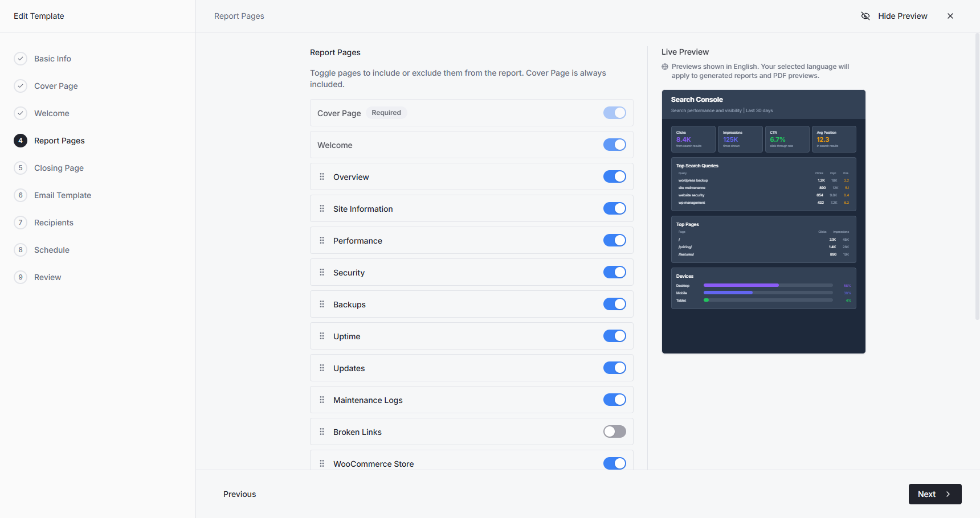The width and height of the screenshot is (980, 518).
Task: Click the Required badge on Cover Page
Action: 386,113
